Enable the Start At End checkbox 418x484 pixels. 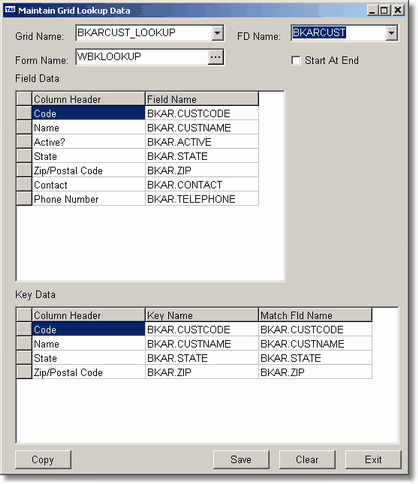click(x=295, y=61)
